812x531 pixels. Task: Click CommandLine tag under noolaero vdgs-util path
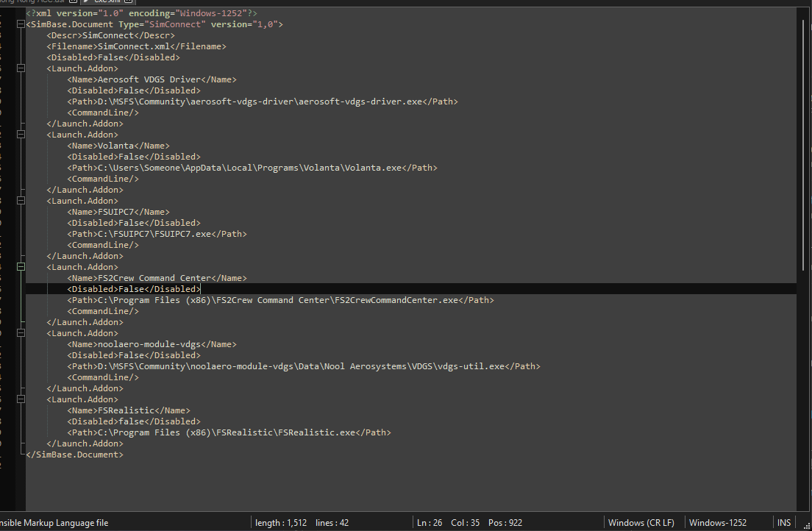[103, 377]
